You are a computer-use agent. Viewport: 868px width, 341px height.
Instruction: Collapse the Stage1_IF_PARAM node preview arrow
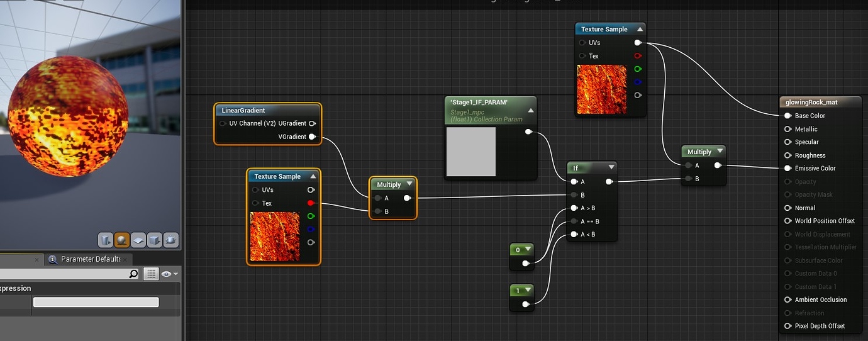coord(530,110)
